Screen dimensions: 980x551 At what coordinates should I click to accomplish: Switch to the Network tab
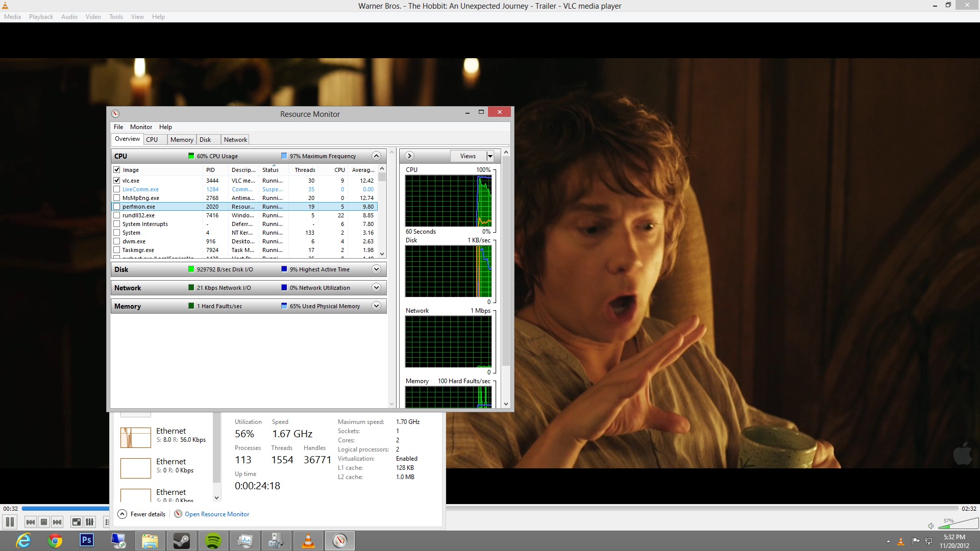tap(235, 140)
